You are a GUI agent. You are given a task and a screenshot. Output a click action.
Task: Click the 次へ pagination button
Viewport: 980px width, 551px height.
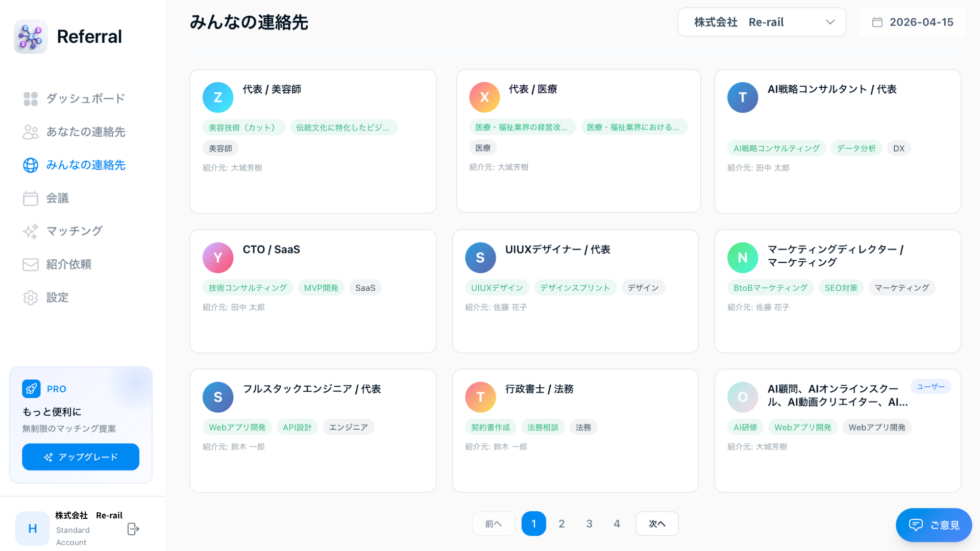pyautogui.click(x=657, y=524)
